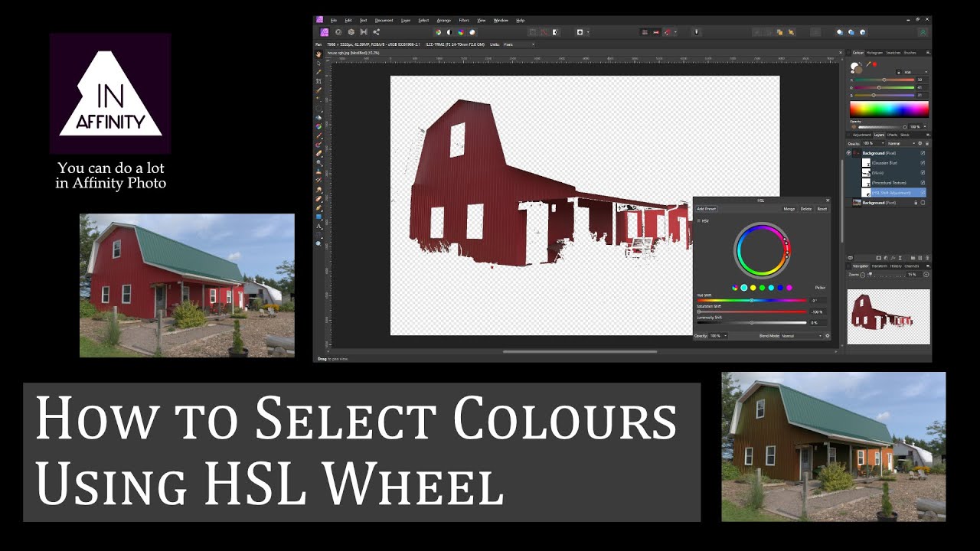The height and width of the screenshot is (551, 980).
Task: Open the File menu
Action: coord(334,20)
